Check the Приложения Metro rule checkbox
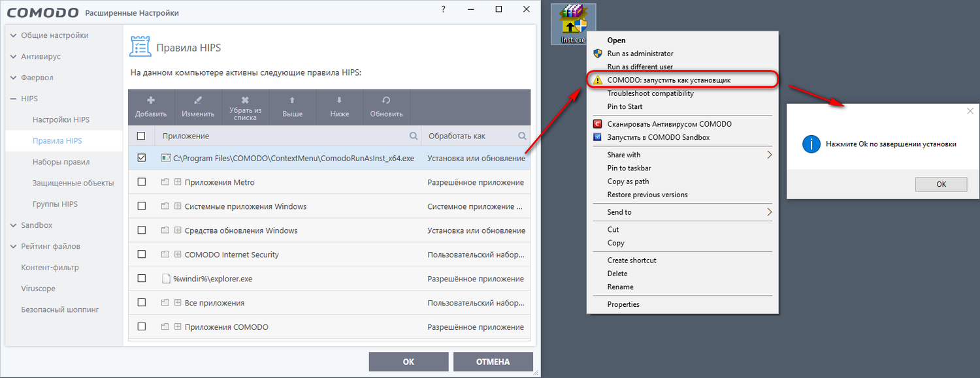The image size is (980, 378). [141, 182]
